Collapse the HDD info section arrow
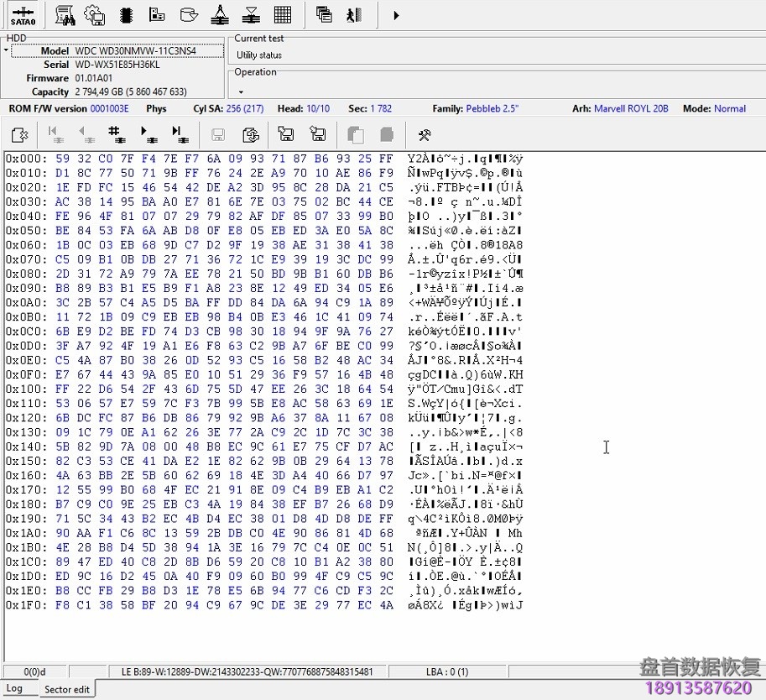Viewport: 766px width, 700px height. (x=6, y=50)
